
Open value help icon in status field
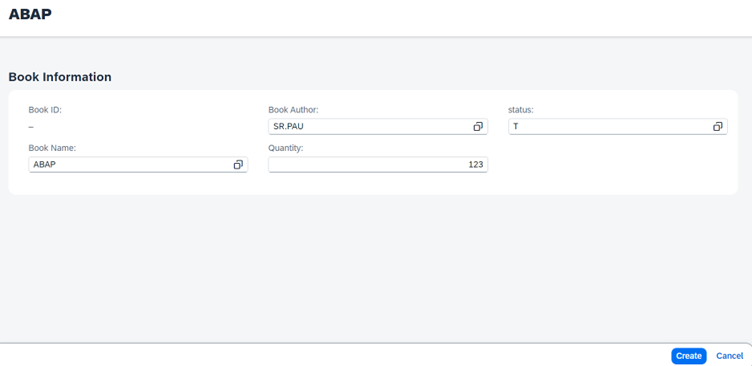717,127
